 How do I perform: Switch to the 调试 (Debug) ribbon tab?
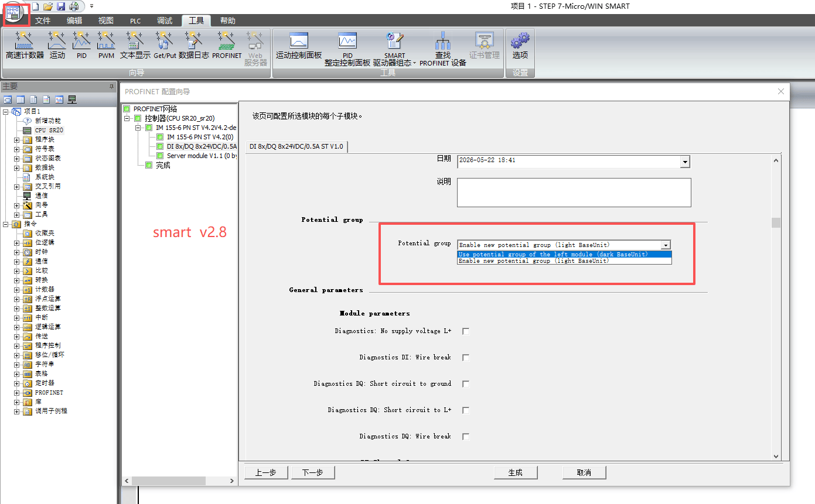pyautogui.click(x=165, y=20)
